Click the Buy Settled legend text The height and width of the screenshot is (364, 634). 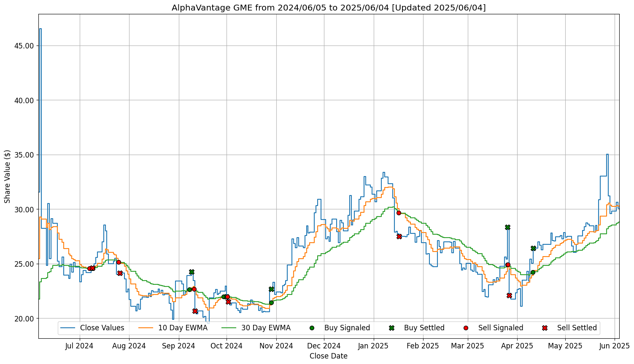point(424,328)
